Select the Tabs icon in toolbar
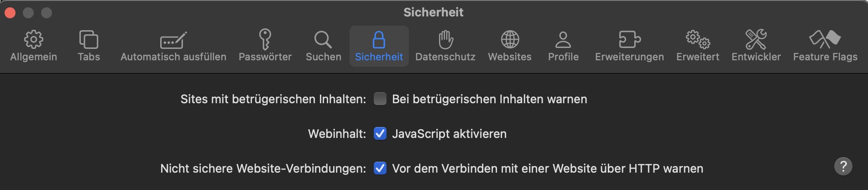 [x=89, y=40]
